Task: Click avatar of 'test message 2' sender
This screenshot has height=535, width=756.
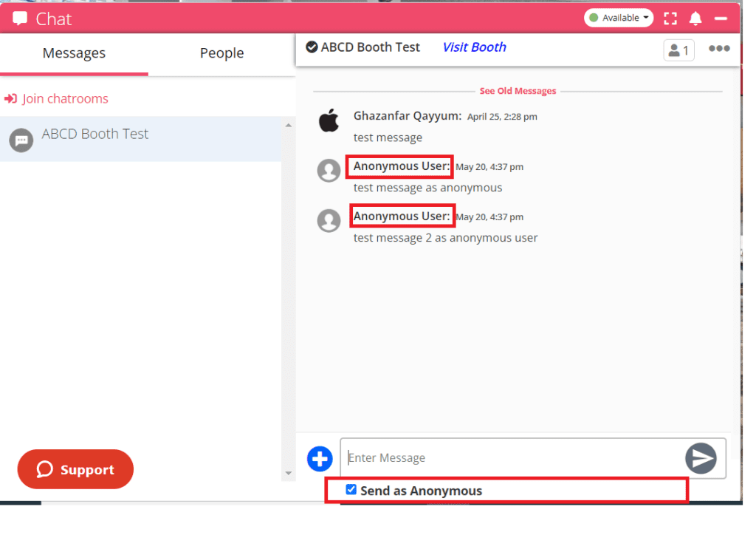Action: pos(329,220)
